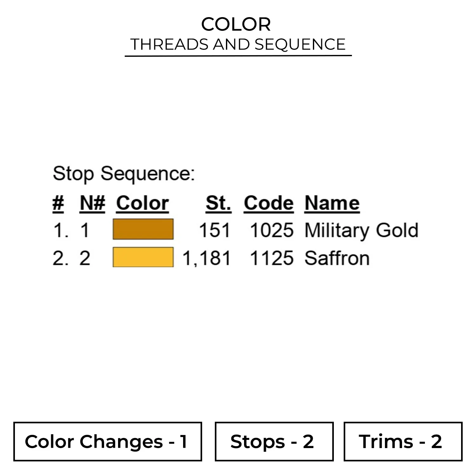The width and height of the screenshot is (476, 476).
Task: Select the THREADS AND SEQUENCE subtitle
Action: tap(238, 44)
